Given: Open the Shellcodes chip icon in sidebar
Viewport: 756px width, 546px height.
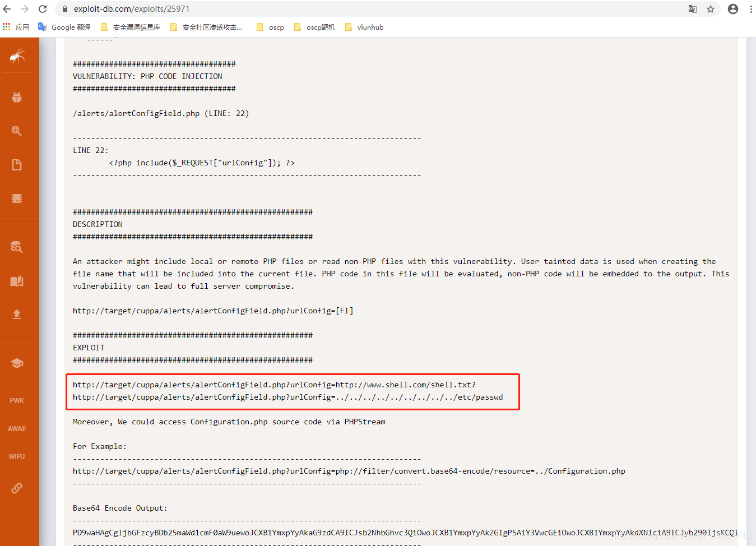Looking at the screenshot, I should tap(17, 198).
